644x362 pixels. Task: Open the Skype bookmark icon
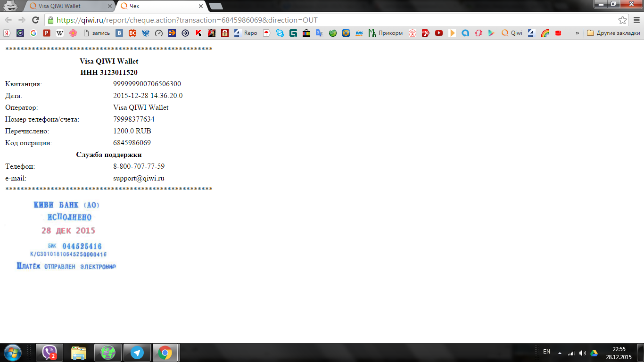(x=280, y=33)
